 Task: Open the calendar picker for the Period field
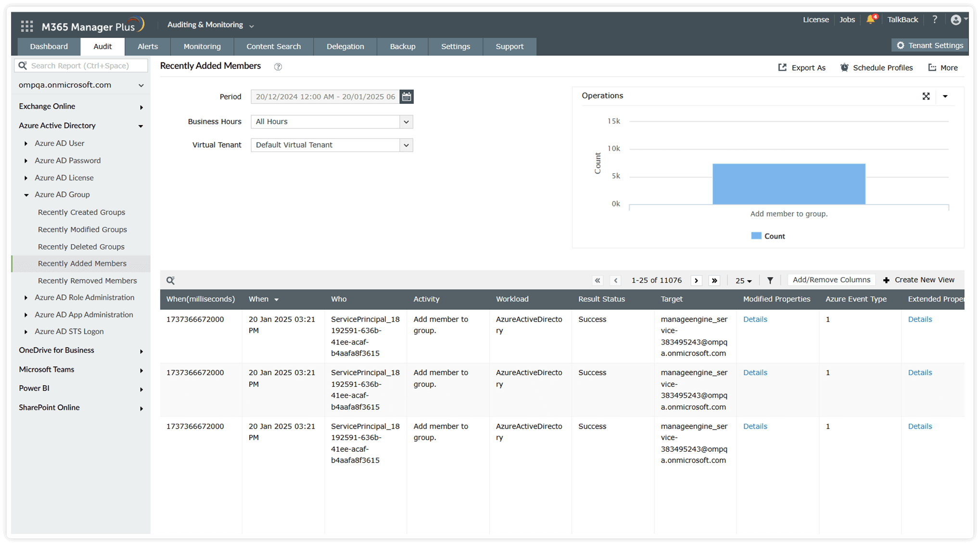click(407, 96)
